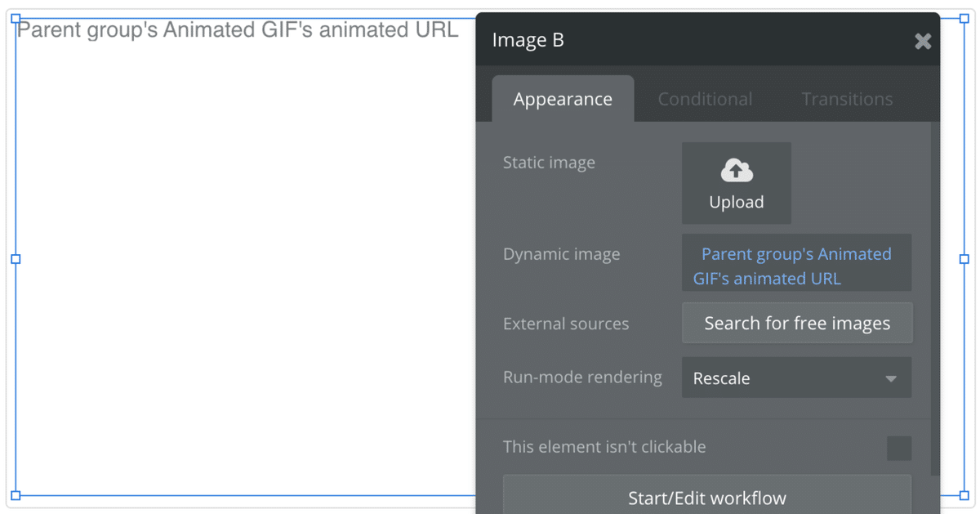
Task: Click the left-middle resize handle of the image
Action: pos(16,259)
